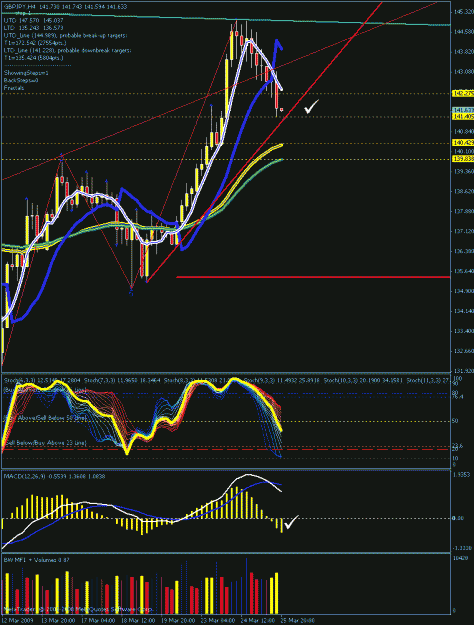Image resolution: width=474 pixels, height=625 pixels.
Task: Click the 132.660 price axis value
Action: pyautogui.click(x=464, y=351)
